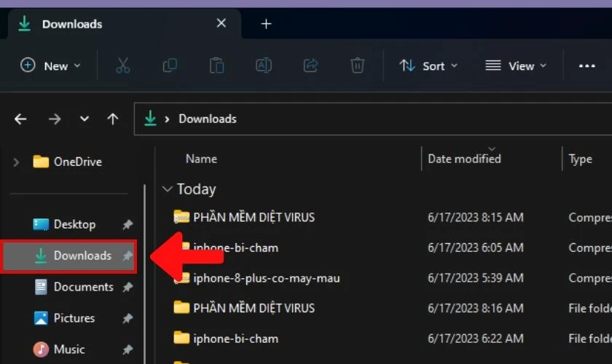Viewport: 612px width, 364px height.
Task: Open the See more three-dots menu
Action: (x=586, y=66)
